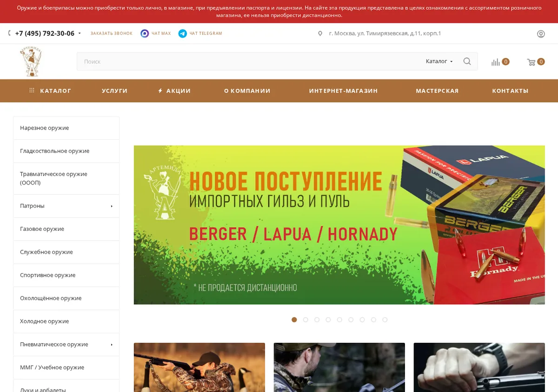Select the last banner slide dot
The height and width of the screenshot is (392, 558).
click(x=385, y=320)
